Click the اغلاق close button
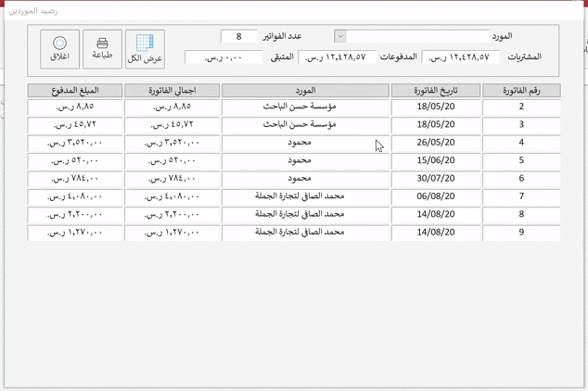The height and width of the screenshot is (391, 588). 59,48
